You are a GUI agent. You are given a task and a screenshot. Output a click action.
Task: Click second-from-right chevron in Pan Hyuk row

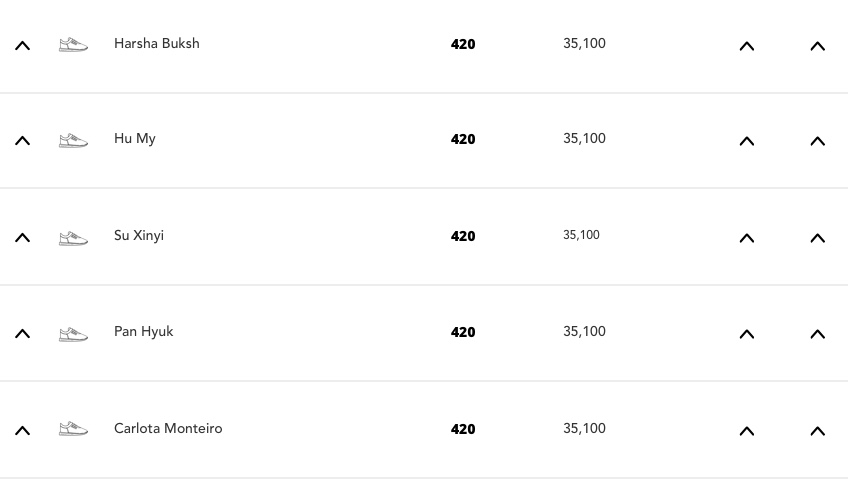pyautogui.click(x=746, y=334)
